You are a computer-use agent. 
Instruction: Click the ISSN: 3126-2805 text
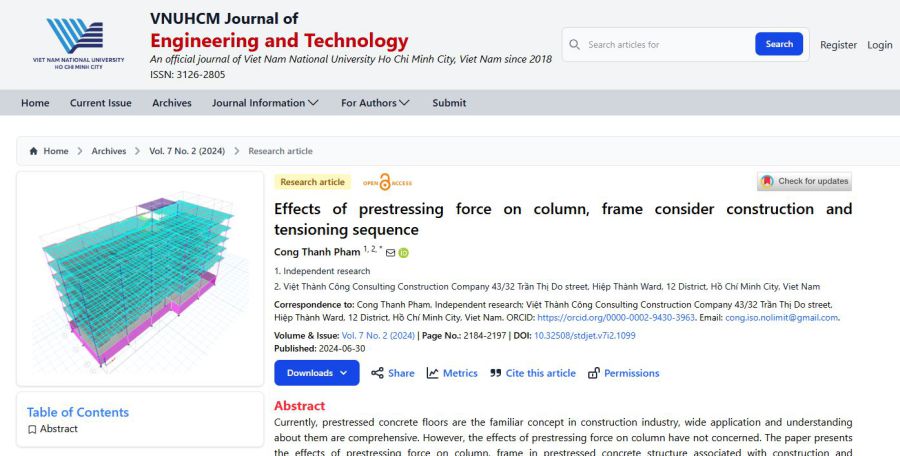click(x=188, y=75)
